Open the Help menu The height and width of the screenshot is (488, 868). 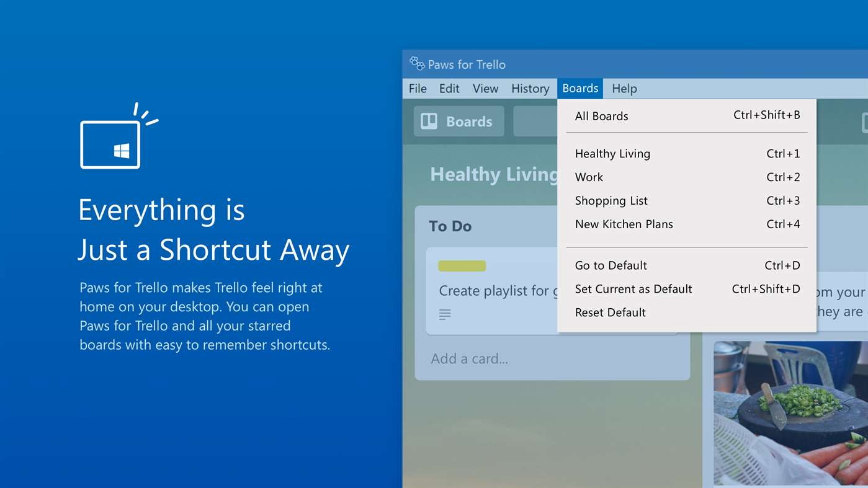click(624, 89)
